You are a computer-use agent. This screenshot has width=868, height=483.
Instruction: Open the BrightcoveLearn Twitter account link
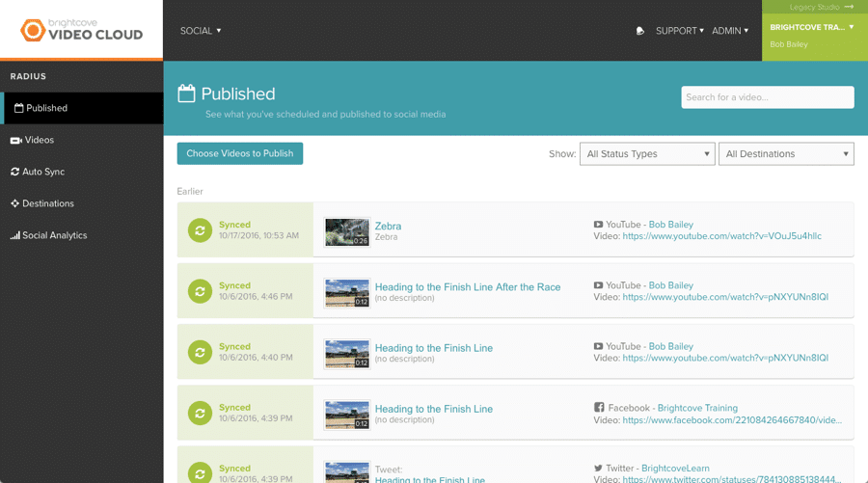tap(675, 469)
